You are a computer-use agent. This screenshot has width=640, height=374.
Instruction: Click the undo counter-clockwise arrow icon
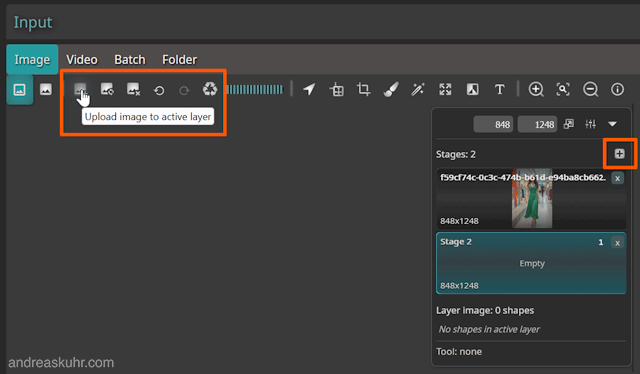(x=159, y=90)
